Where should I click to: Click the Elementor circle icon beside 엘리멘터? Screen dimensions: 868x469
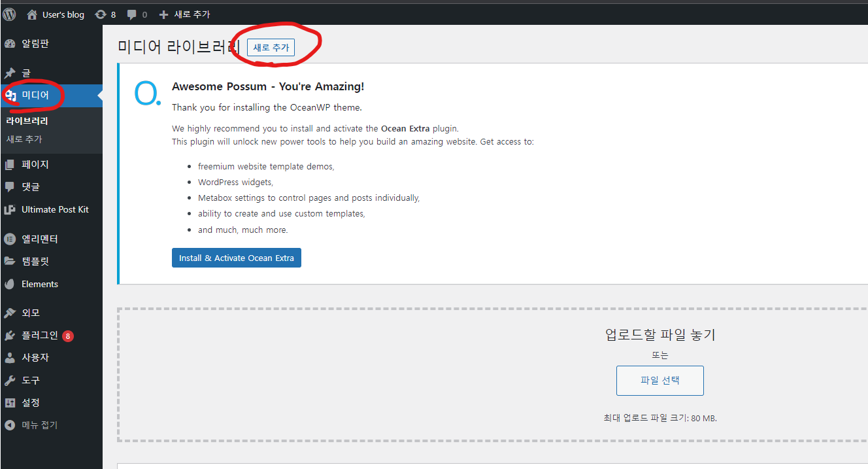click(10, 239)
